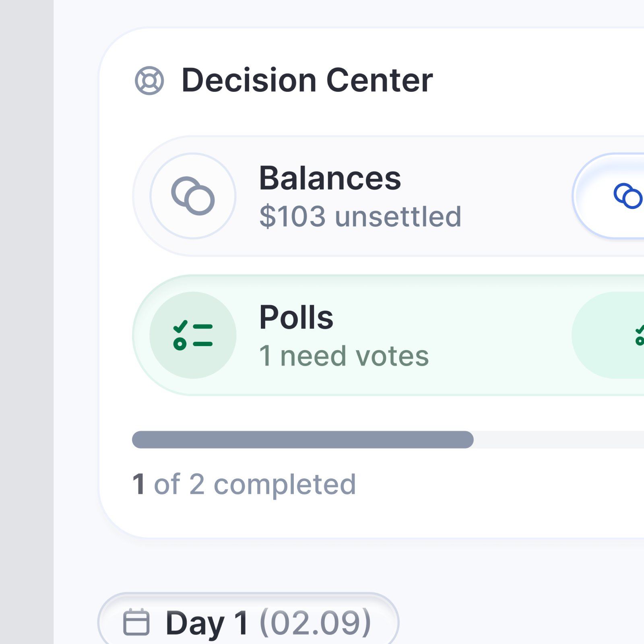The image size is (644, 644).
Task: Select the Decision Center heading
Action: [x=307, y=80]
